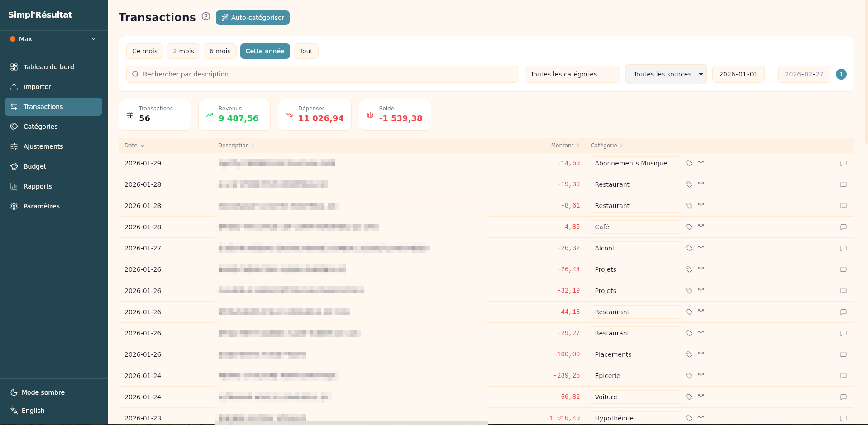Viewport: 868px width, 425px height.
Task: Go to Rapports in the sidebar
Action: pyautogui.click(x=38, y=186)
